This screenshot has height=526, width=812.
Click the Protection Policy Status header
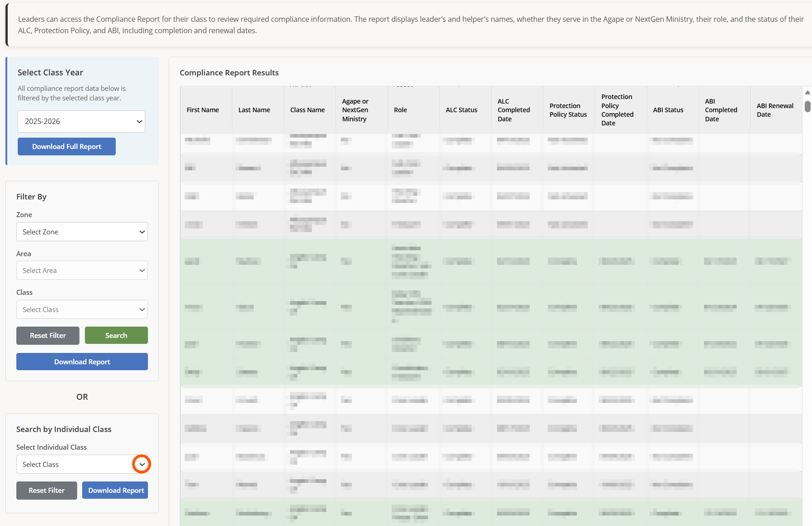point(568,110)
